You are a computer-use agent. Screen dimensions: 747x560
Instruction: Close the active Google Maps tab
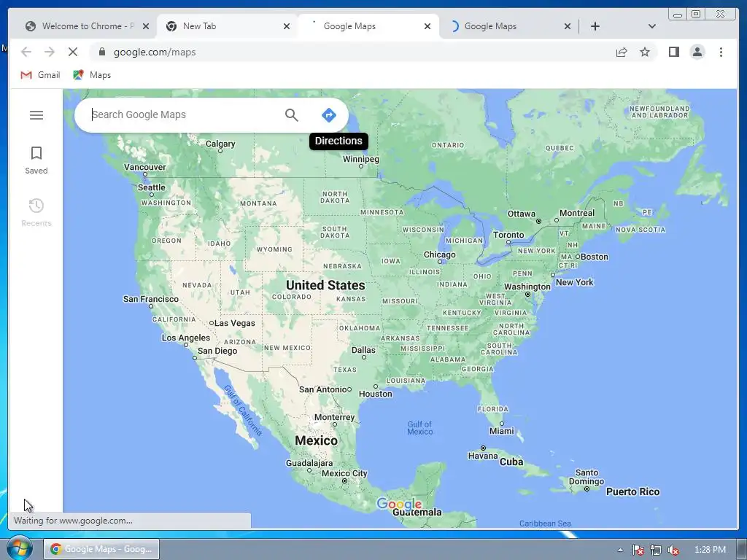tap(427, 26)
